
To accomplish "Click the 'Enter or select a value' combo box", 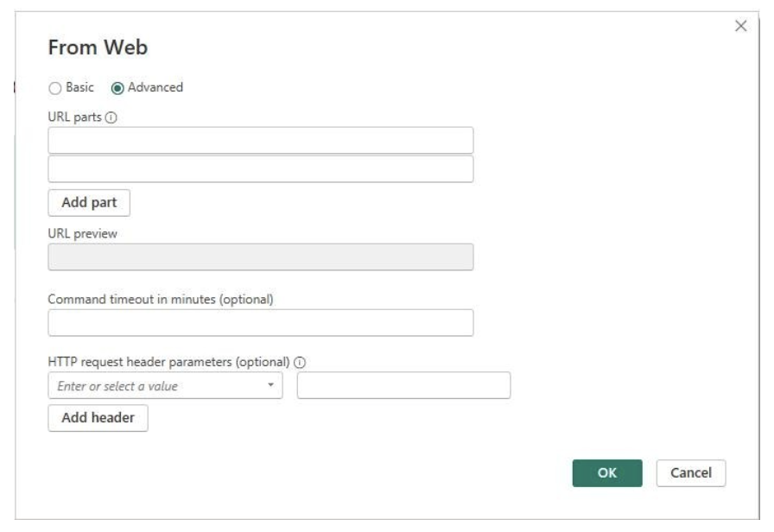I will click(165, 385).
